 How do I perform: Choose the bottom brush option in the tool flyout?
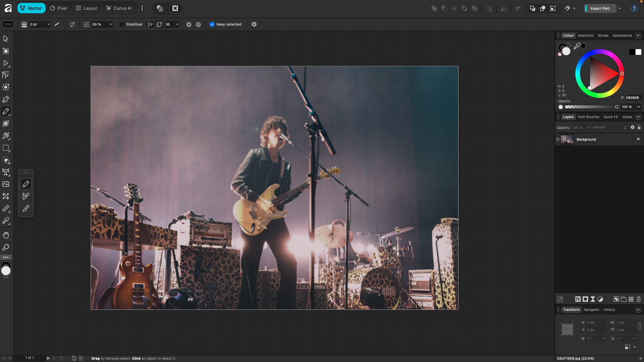pos(26,209)
